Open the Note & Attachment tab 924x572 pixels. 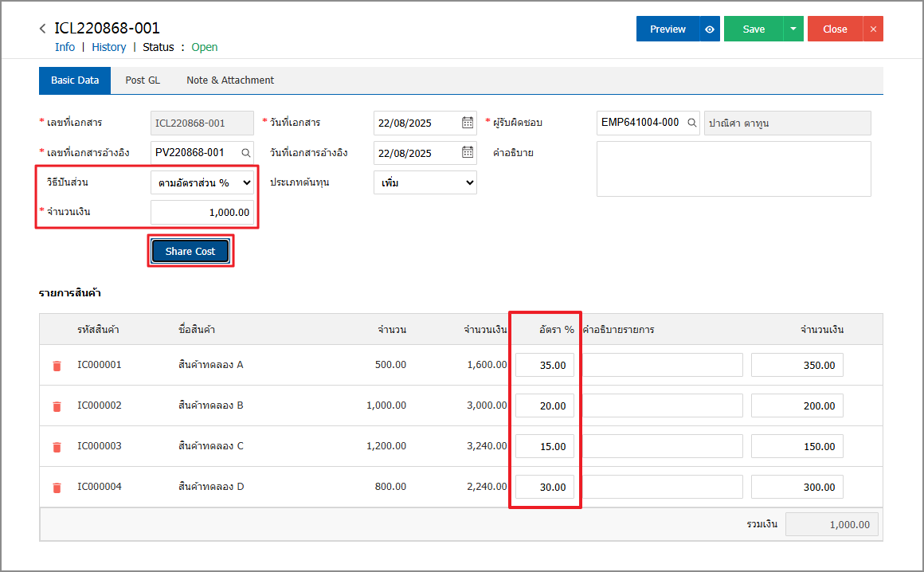point(230,80)
